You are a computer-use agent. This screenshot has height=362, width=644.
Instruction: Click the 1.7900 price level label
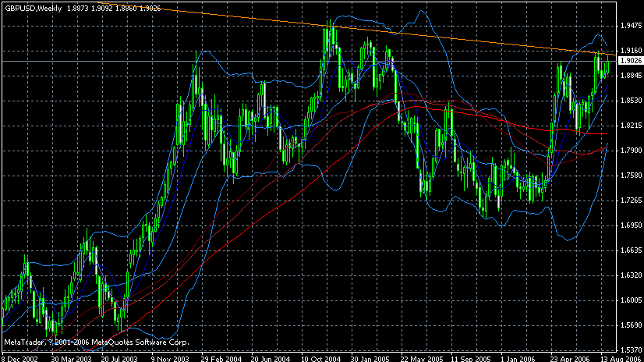pyautogui.click(x=632, y=151)
